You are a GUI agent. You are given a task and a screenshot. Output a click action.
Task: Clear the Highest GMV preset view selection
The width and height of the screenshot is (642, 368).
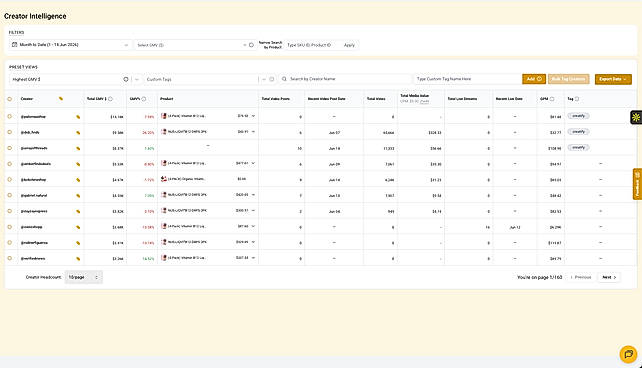point(126,79)
